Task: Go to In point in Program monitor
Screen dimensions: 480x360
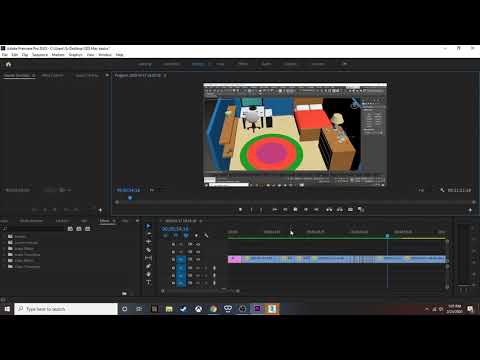Action: [275, 210]
